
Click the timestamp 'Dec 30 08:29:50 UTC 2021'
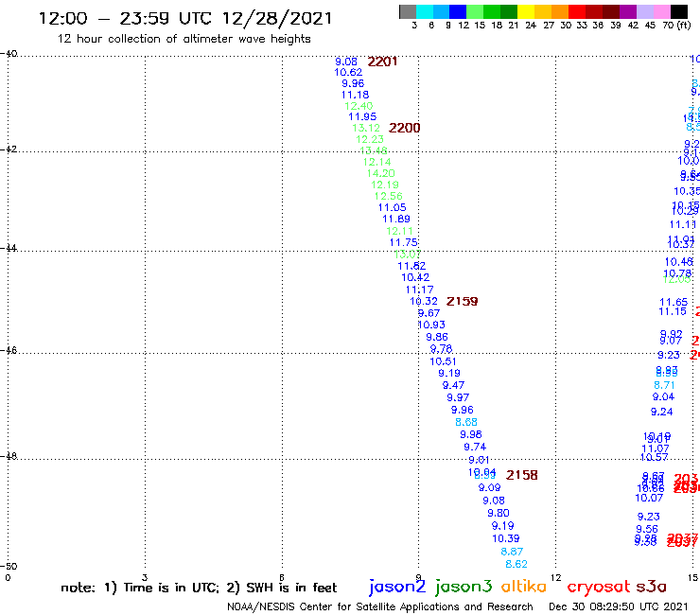pos(619,606)
